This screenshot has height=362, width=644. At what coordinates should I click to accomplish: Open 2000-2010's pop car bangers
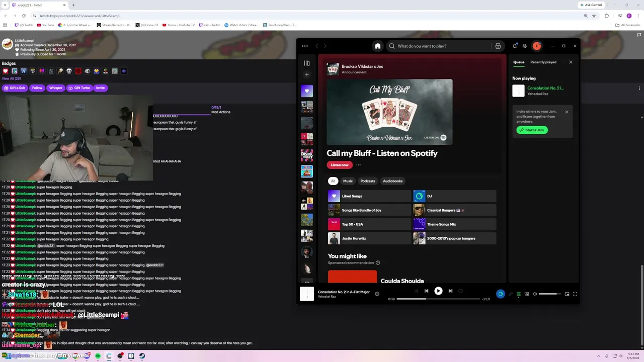454,238
